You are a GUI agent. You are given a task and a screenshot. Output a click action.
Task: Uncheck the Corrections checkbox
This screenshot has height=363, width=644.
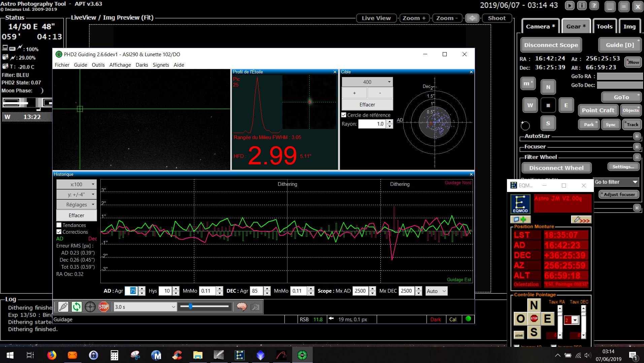(59, 232)
